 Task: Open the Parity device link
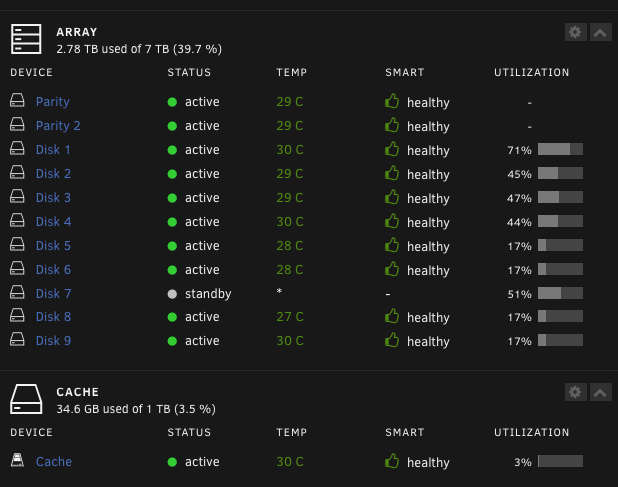pos(52,102)
